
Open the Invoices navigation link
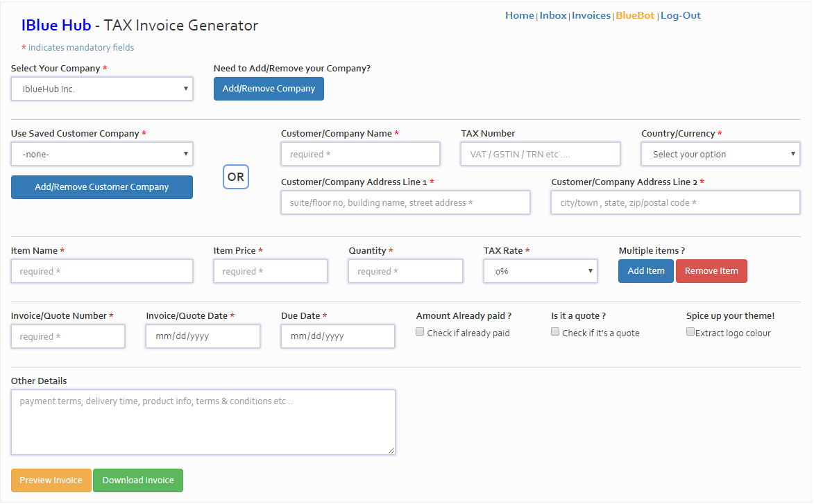pos(591,15)
